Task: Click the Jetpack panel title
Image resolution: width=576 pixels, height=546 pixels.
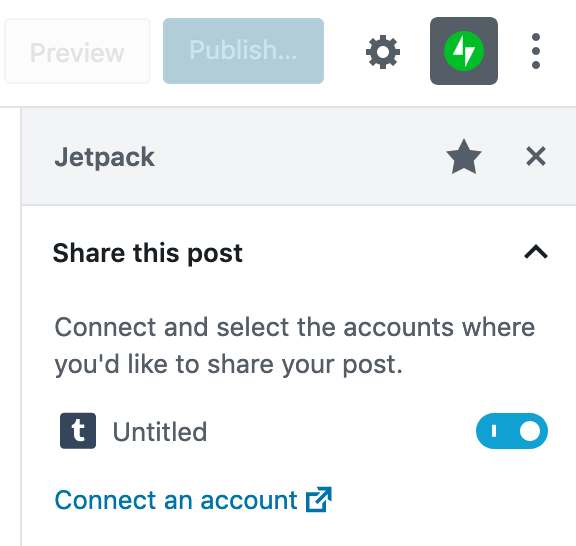Action: 104,157
